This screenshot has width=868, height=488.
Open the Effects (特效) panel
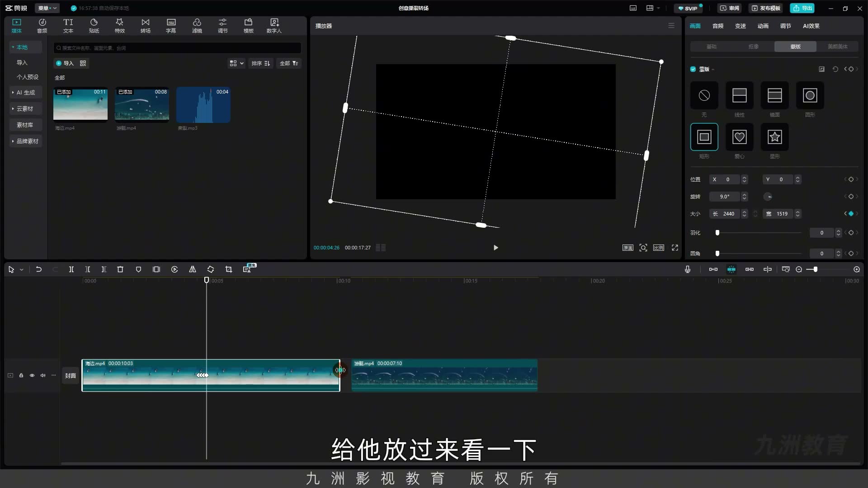(x=120, y=26)
